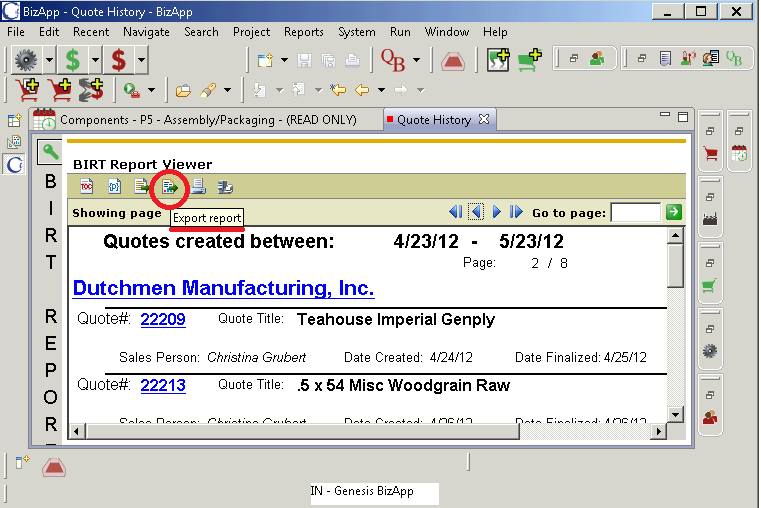Open the Reports menu
The image size is (761, 508).
(x=304, y=32)
